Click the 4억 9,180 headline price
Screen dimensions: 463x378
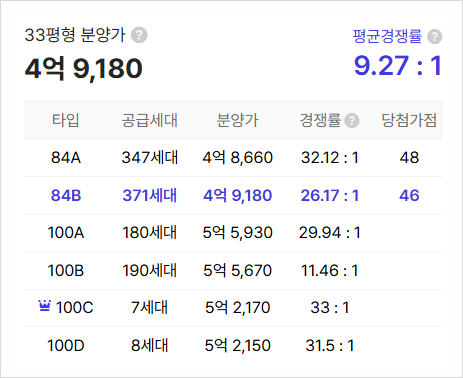(x=84, y=69)
